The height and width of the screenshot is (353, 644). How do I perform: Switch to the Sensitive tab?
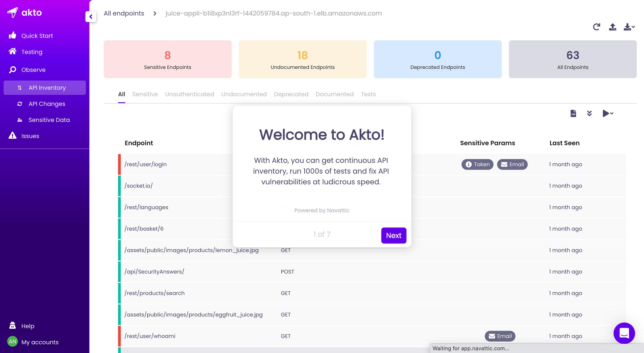145,94
